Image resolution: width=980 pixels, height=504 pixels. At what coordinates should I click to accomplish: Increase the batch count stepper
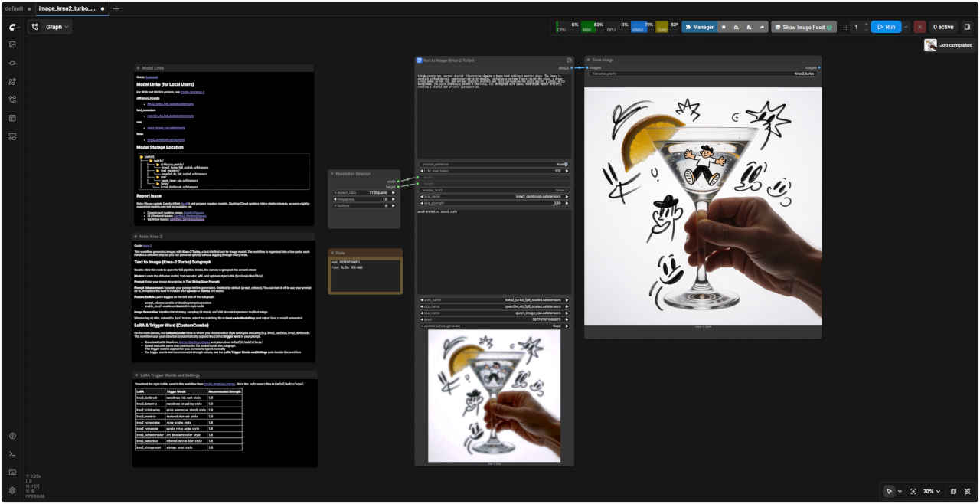click(x=866, y=24)
